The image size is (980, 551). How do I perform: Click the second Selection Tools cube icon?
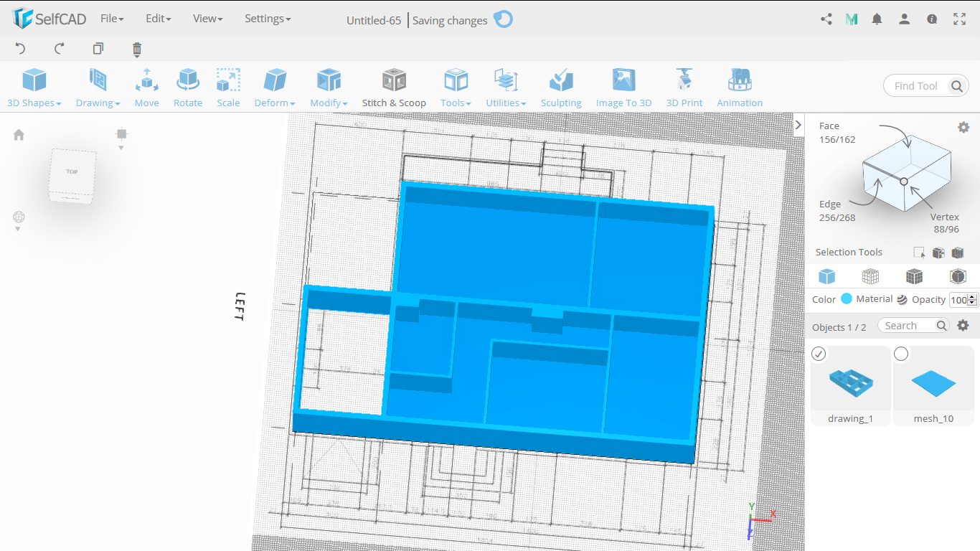pyautogui.click(x=938, y=253)
